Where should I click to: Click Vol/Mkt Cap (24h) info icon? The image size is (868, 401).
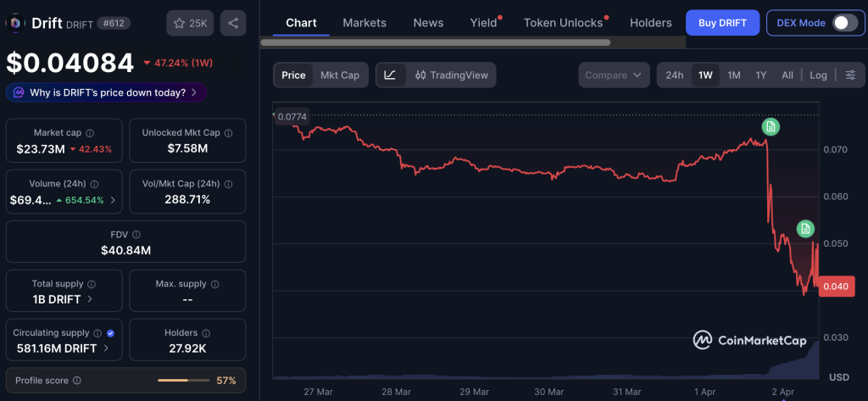click(229, 184)
